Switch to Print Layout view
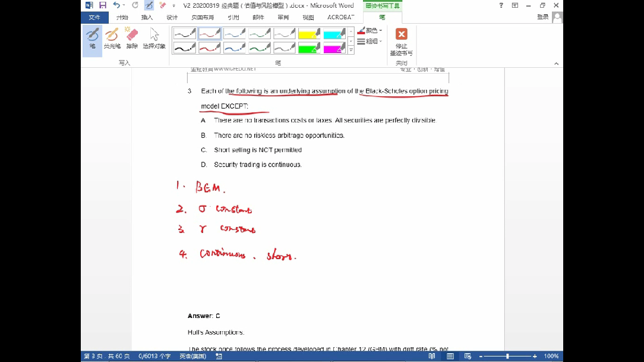The width and height of the screenshot is (644, 362). 450,356
